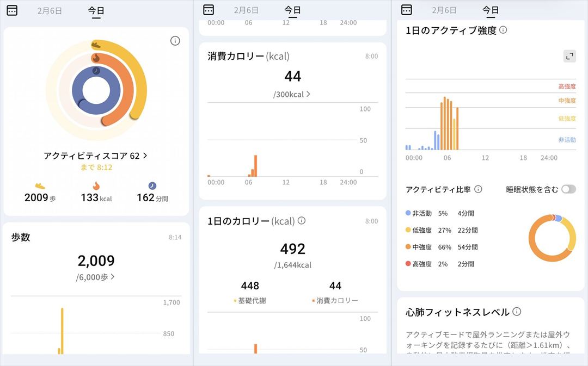Screen dimensions: 588x366
Task: Select 今日 tab on the middle screen
Action: coord(292,10)
